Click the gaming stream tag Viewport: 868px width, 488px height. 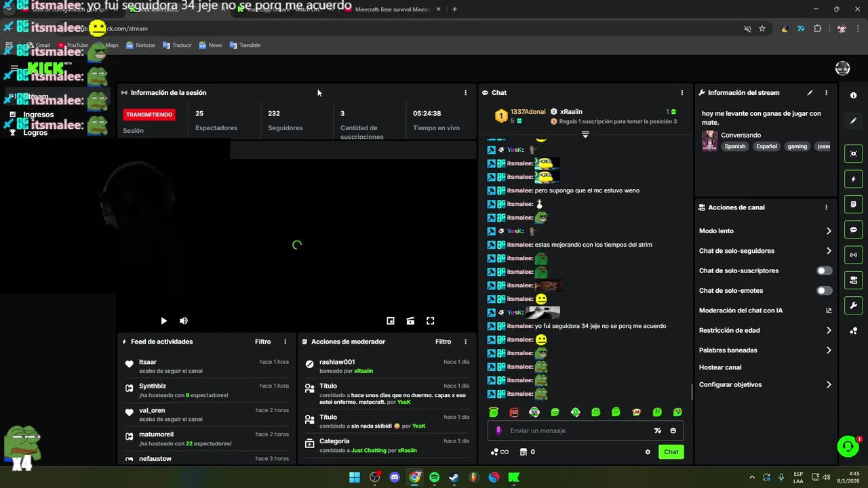(x=797, y=146)
